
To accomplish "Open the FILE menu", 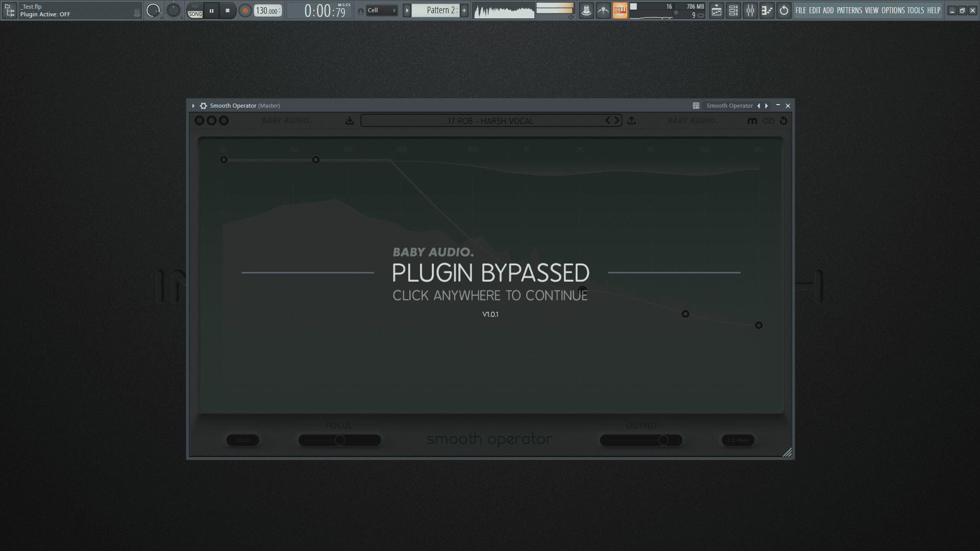I will tap(801, 10).
